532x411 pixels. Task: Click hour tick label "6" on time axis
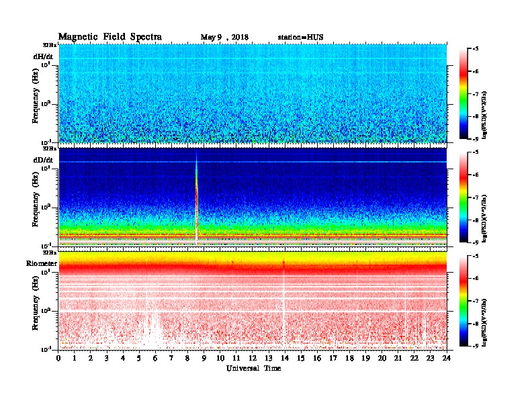pos(155,359)
